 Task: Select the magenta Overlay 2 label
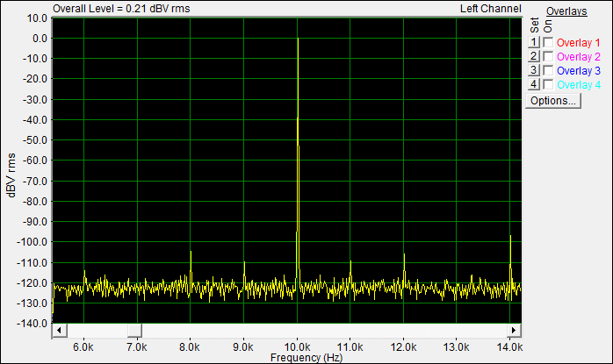click(x=578, y=57)
